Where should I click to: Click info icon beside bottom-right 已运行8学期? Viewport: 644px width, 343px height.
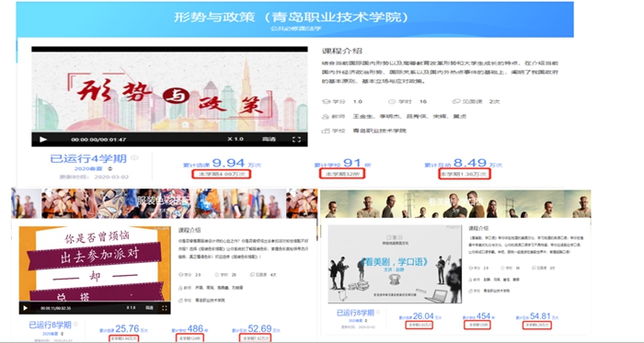coord(378,313)
